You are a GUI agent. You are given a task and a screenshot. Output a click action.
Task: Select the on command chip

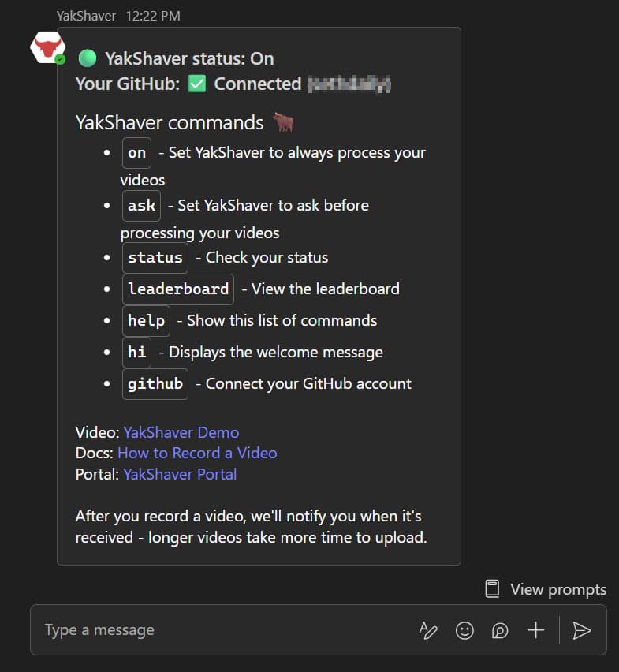tap(136, 152)
